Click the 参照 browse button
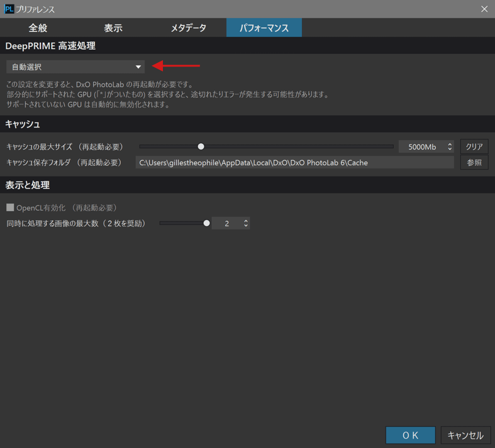The height and width of the screenshot is (448, 495). pos(474,163)
